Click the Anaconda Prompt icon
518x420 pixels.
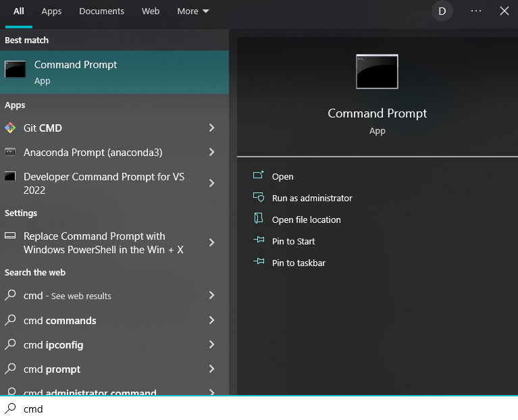10,152
